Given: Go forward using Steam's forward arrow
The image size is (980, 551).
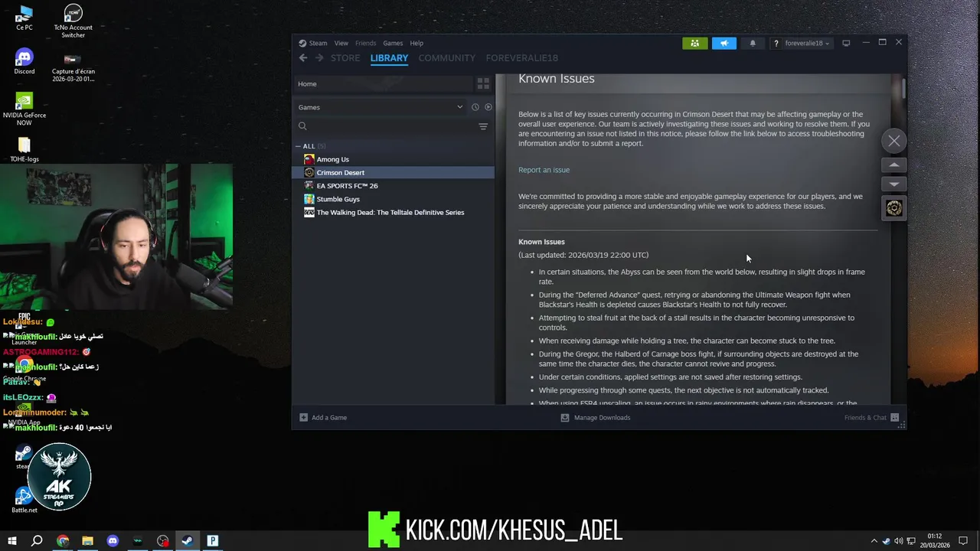Looking at the screenshot, I should click(319, 58).
